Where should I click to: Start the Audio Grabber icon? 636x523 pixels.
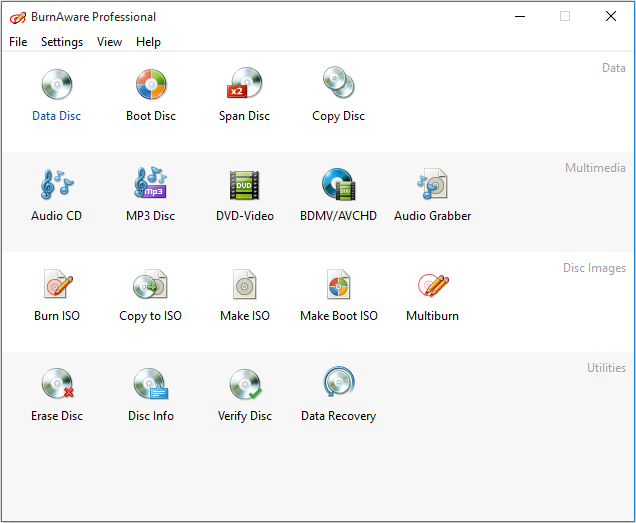432,184
